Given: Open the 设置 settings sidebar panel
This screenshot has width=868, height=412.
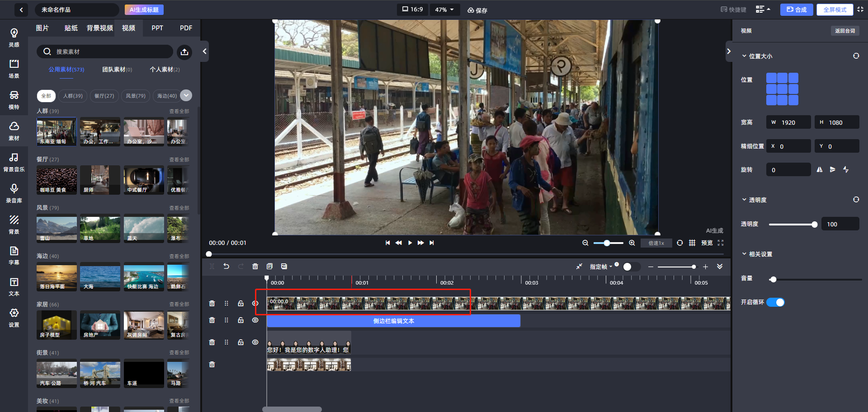Looking at the screenshot, I should (14, 318).
